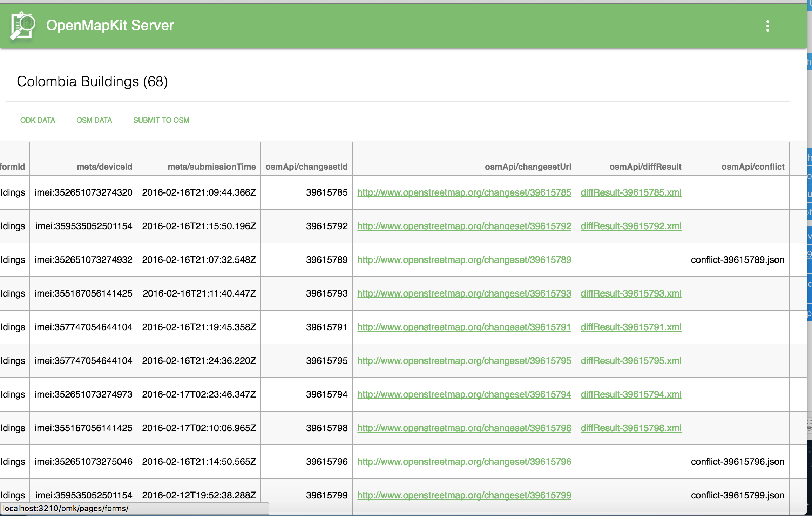The width and height of the screenshot is (812, 516).
Task: Select device ID imei:352651073274320 cell
Action: [x=83, y=192]
